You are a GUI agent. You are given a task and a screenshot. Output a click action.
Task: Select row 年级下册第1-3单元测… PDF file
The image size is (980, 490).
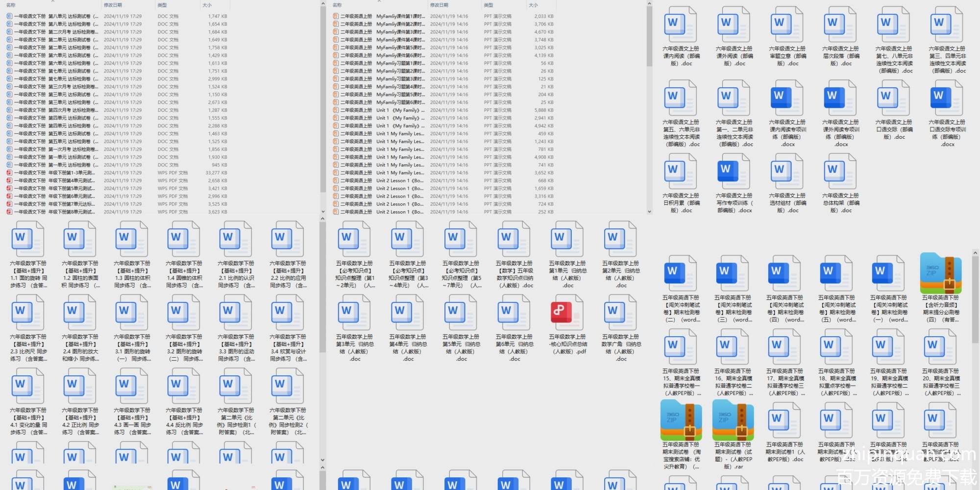pyautogui.click(x=117, y=173)
